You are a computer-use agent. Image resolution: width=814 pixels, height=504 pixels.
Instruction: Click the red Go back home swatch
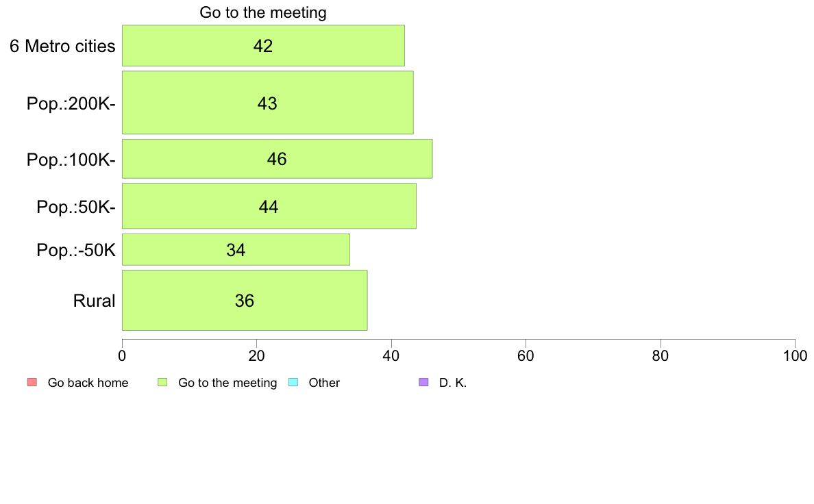point(32,383)
